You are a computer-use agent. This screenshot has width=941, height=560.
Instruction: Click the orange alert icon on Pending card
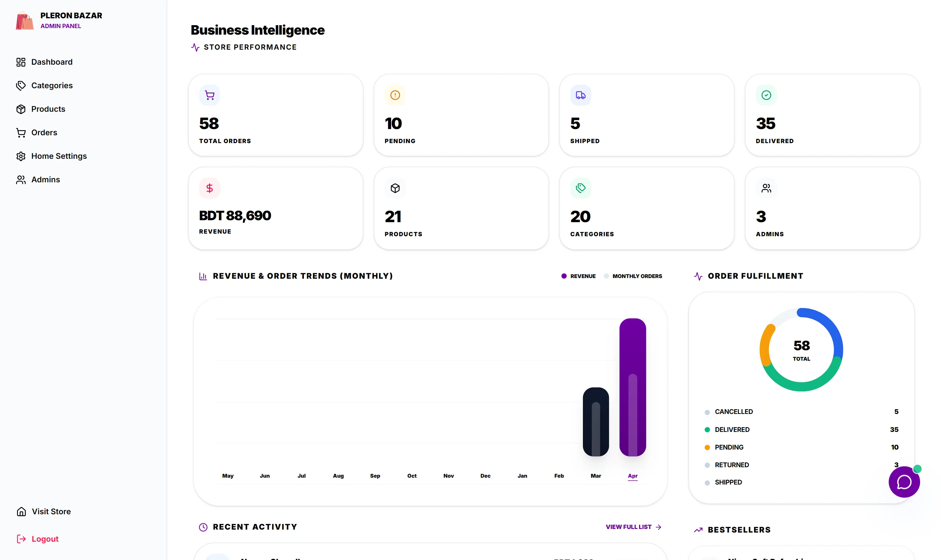pos(395,95)
